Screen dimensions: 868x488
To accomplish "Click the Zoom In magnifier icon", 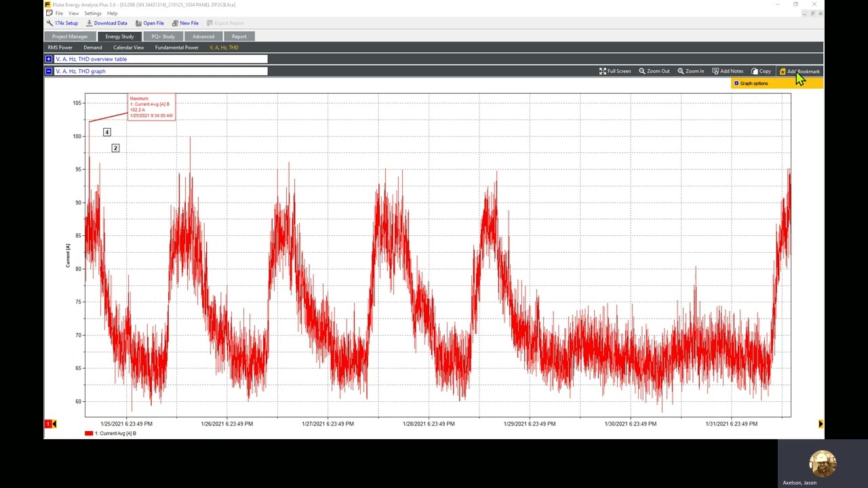I will (x=681, y=71).
